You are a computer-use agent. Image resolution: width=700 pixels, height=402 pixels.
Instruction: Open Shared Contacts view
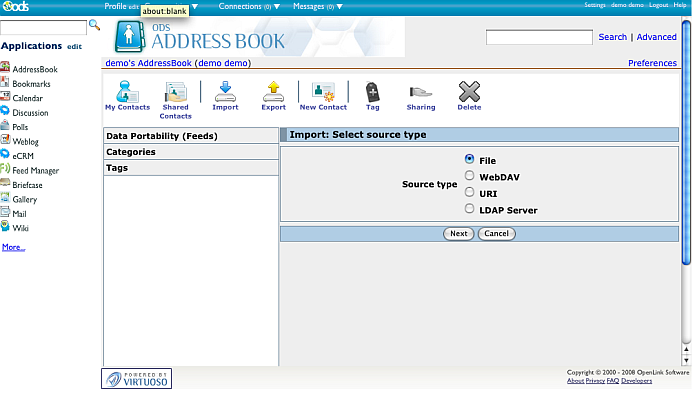(175, 96)
